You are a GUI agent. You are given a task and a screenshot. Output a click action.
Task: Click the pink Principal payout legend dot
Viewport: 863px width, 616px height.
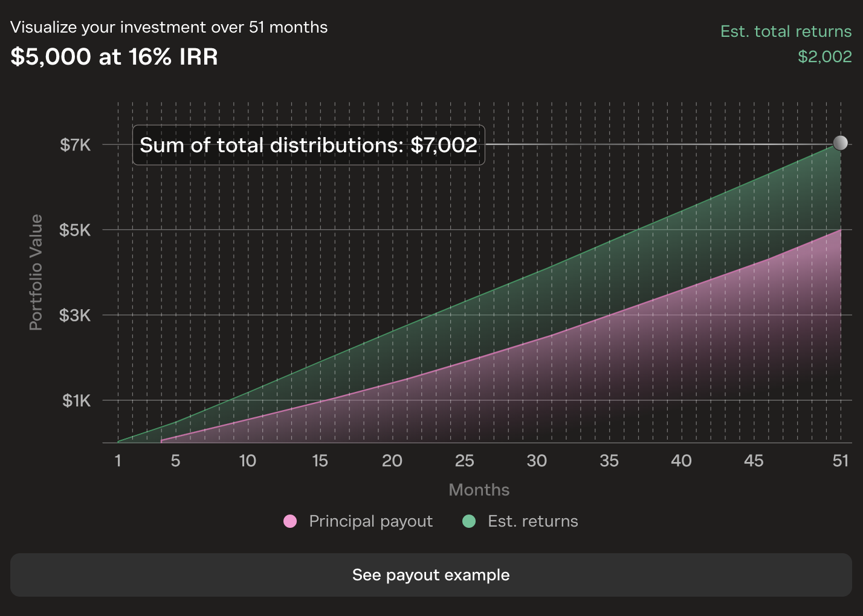click(x=290, y=521)
